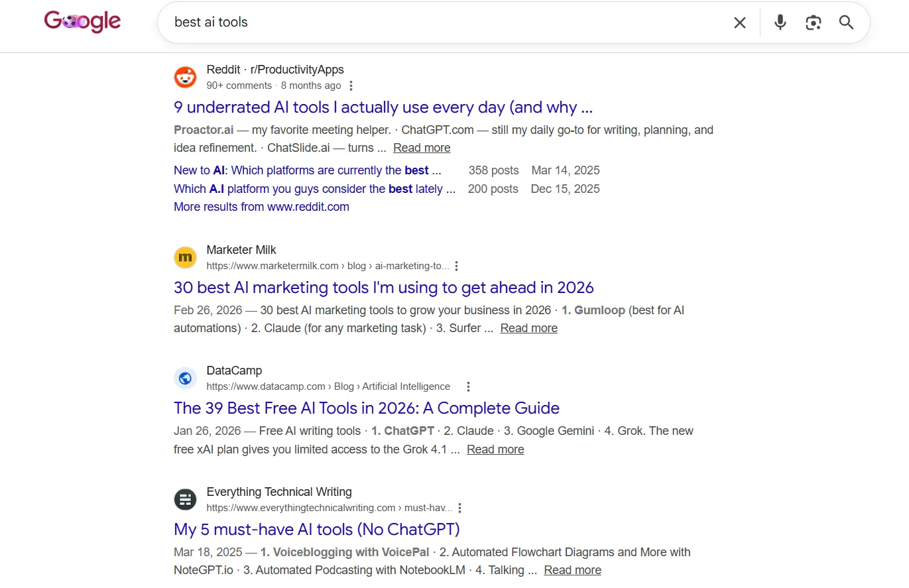Open '9 underrated AI tools I actually use' result

(x=383, y=107)
